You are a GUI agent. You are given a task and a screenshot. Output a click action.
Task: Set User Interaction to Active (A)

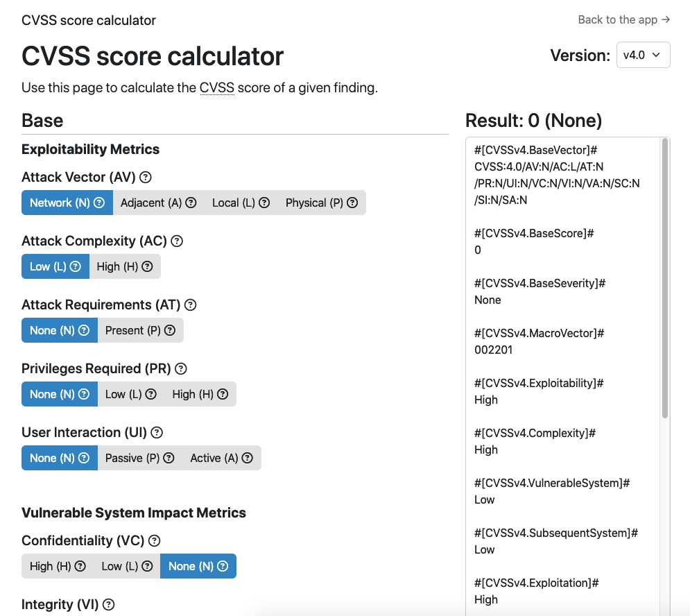click(x=222, y=458)
